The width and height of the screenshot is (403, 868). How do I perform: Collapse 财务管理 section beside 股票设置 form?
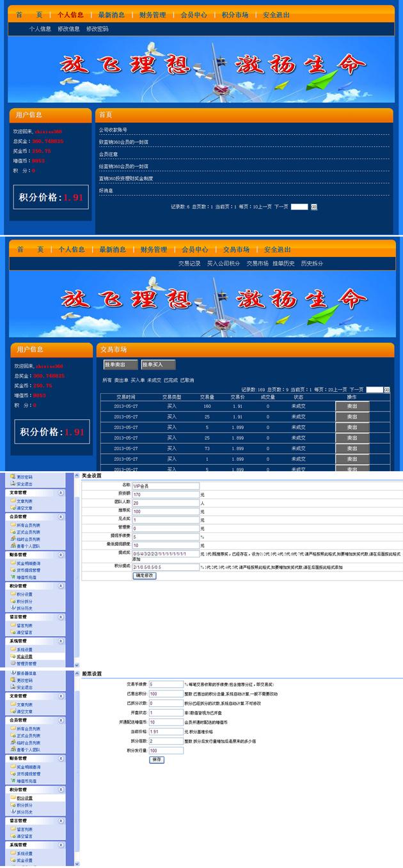(61, 758)
